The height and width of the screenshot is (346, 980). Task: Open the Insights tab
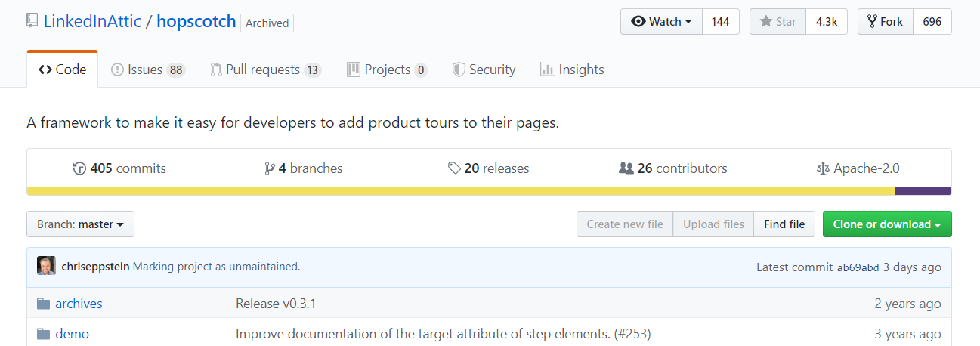[572, 70]
